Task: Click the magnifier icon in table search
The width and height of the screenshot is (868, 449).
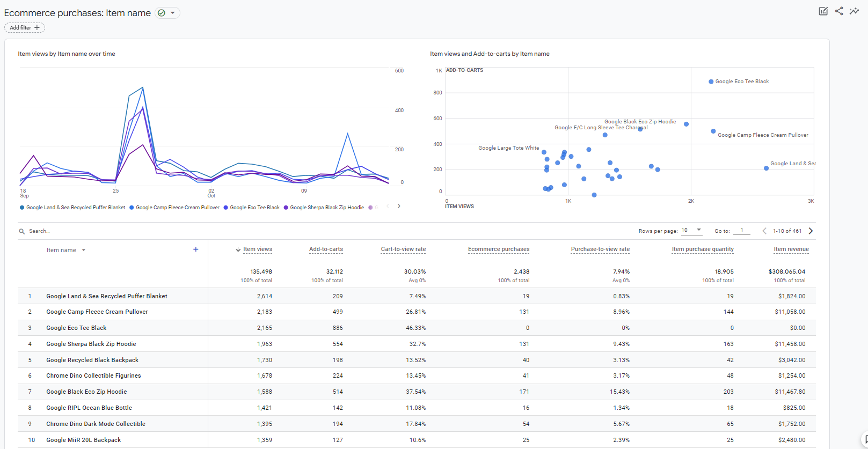Action: click(x=22, y=231)
